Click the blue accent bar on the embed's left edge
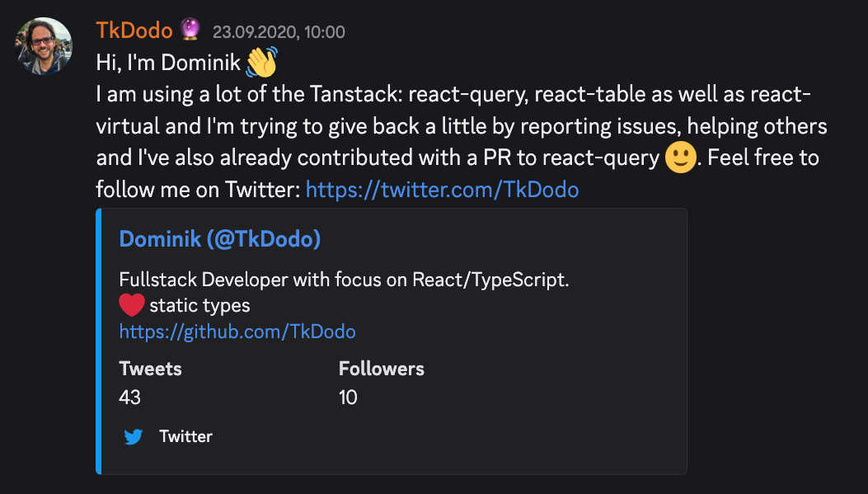This screenshot has width=868, height=494. pos(98,341)
